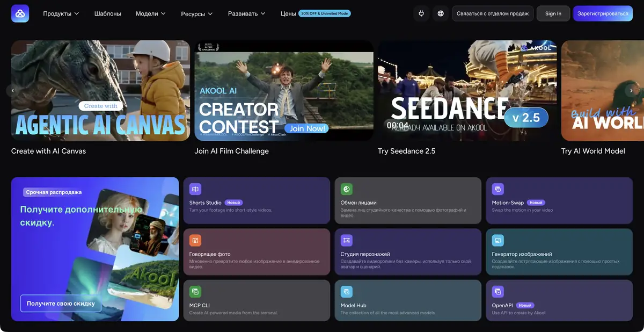Viewport: 644px width, 332px height.
Task: Click the Join Now! button on contest banner
Action: [308, 128]
